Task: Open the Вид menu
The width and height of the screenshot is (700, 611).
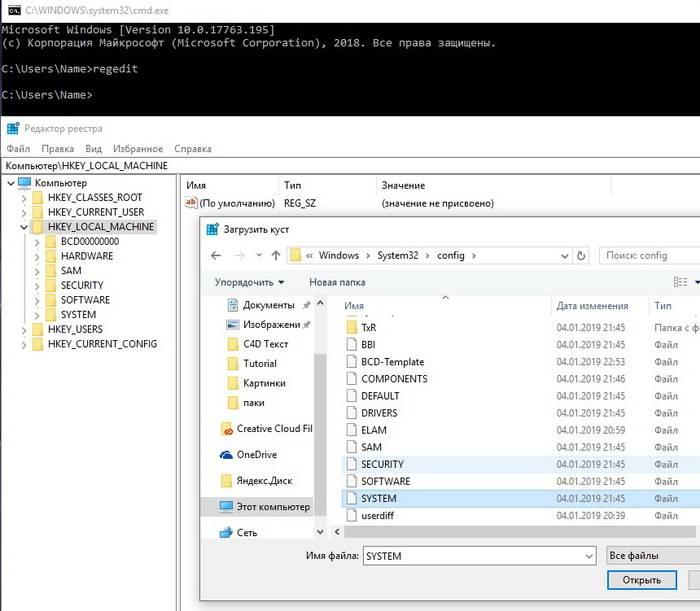Action: [x=93, y=149]
